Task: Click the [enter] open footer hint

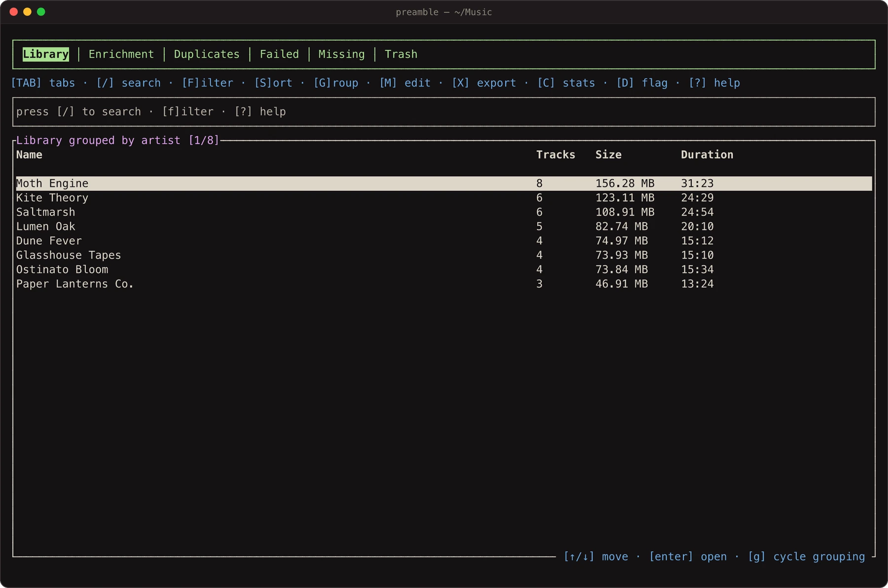Action: [x=688, y=557]
